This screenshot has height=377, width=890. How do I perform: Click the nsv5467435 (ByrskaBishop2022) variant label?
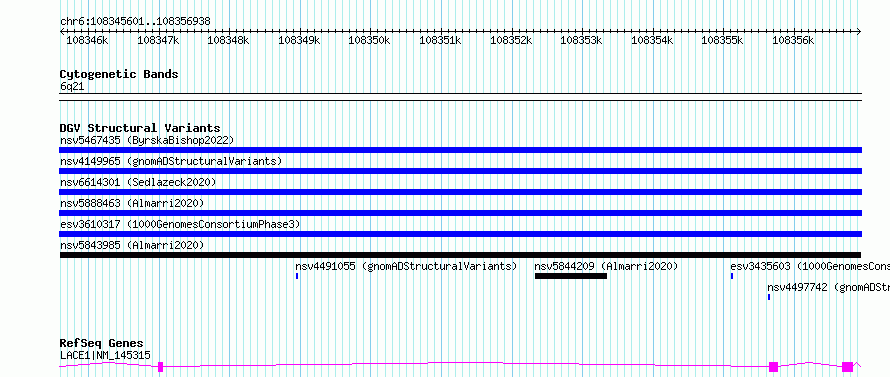[147, 140]
